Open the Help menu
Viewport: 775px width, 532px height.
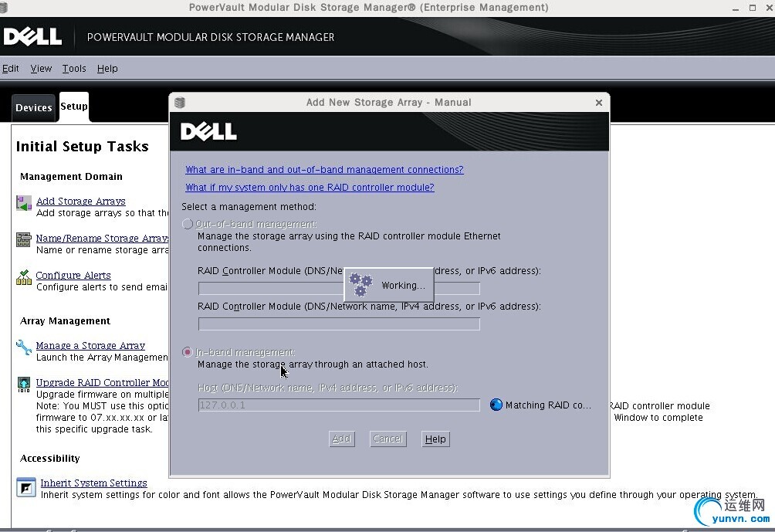(107, 68)
